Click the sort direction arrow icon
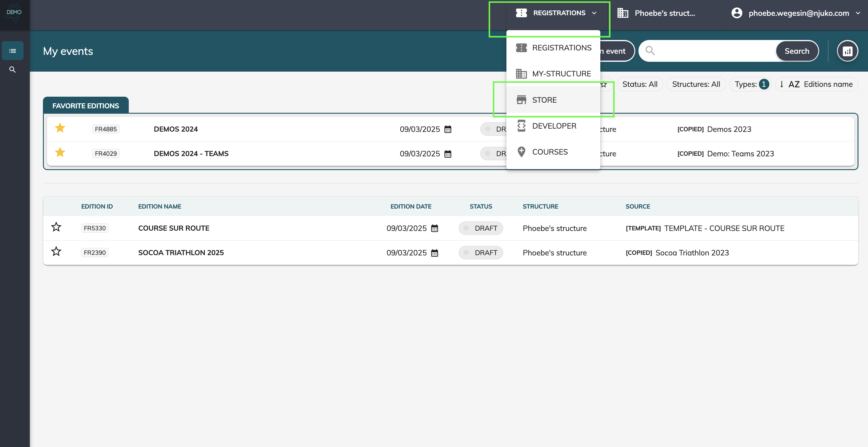Screen dimensions: 868x447 [781, 84]
